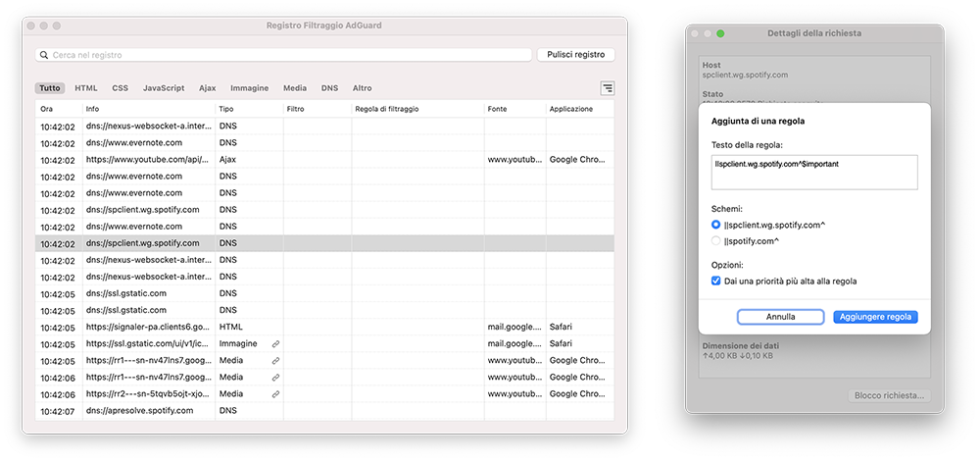Switch to the Tutto tab

[x=50, y=88]
